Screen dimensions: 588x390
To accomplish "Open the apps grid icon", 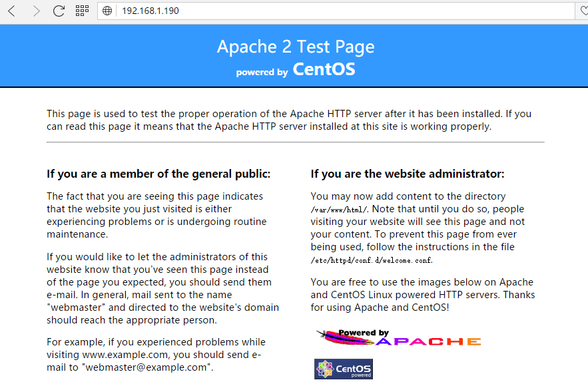I will pos(82,11).
